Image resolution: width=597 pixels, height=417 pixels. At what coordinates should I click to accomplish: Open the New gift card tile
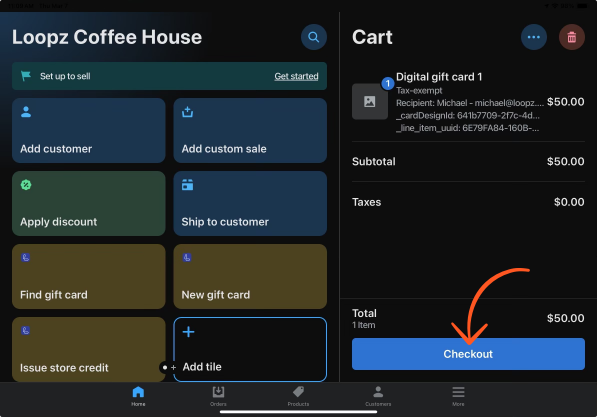click(x=250, y=276)
